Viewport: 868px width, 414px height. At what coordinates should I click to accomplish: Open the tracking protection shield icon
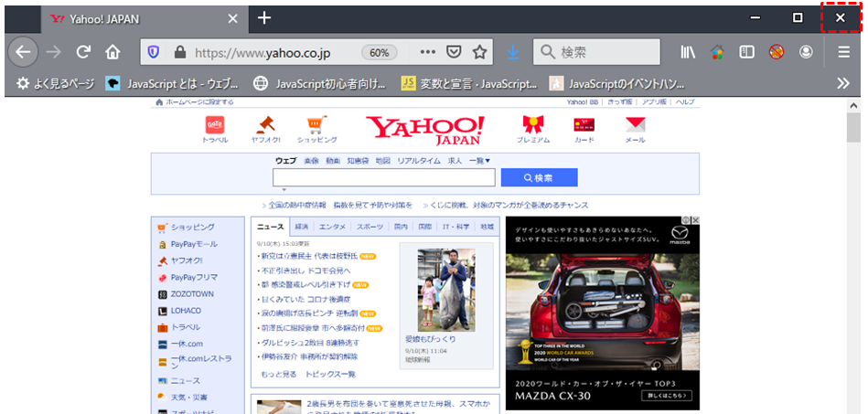click(154, 53)
